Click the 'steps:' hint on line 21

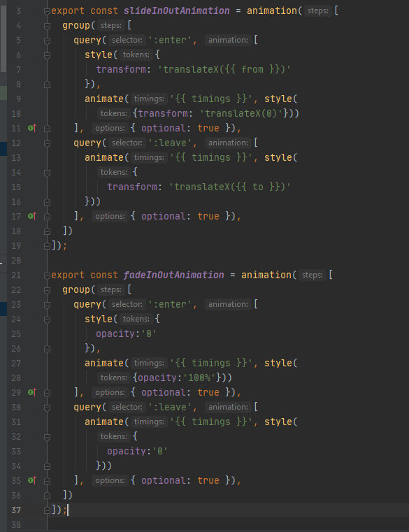point(313,275)
